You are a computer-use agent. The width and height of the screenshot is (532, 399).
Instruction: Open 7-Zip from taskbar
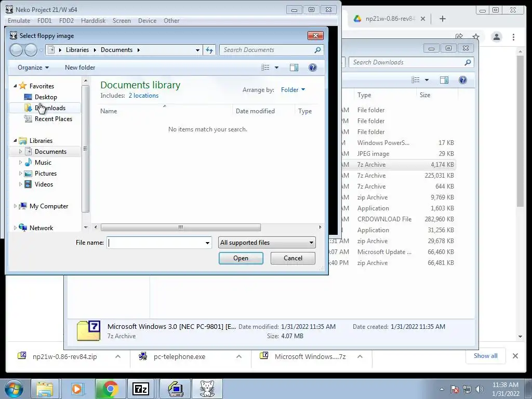tap(140, 389)
